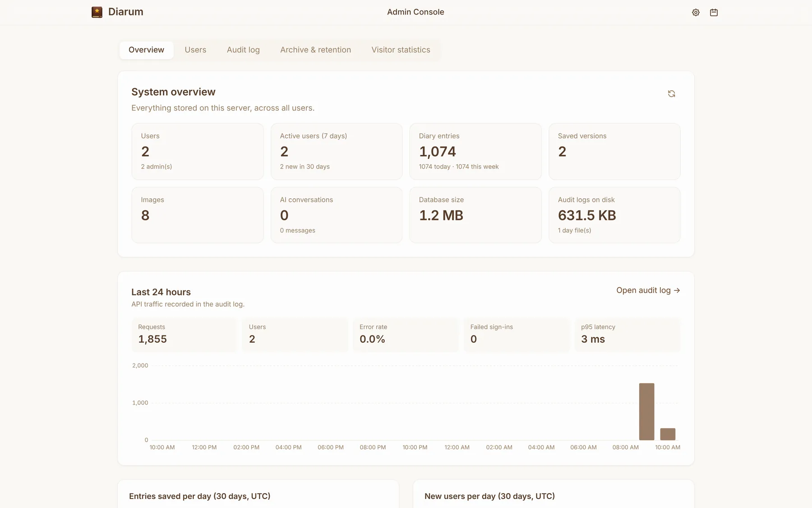Screen dimensions: 812x508
Task: Click 'New users per day (30 days, UTC)' heading
Action: 489,496
